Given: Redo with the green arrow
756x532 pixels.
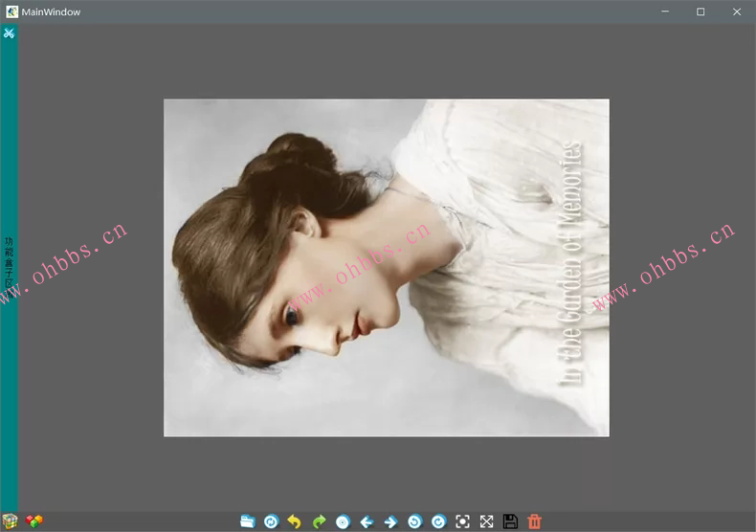Looking at the screenshot, I should [319, 521].
